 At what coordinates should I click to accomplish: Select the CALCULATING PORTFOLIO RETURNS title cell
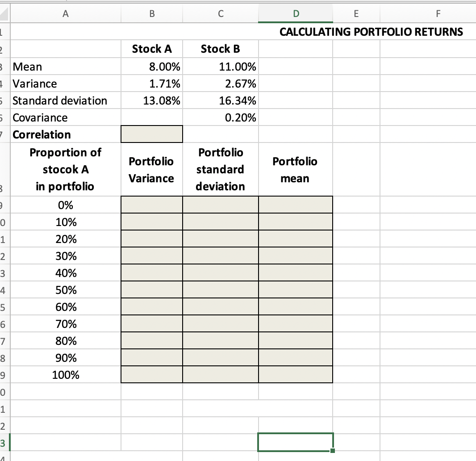pos(371,32)
